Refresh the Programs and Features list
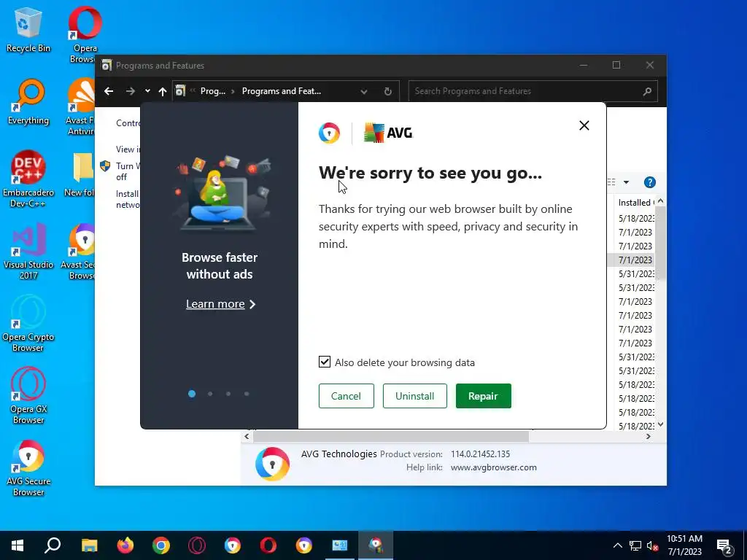 click(x=388, y=91)
